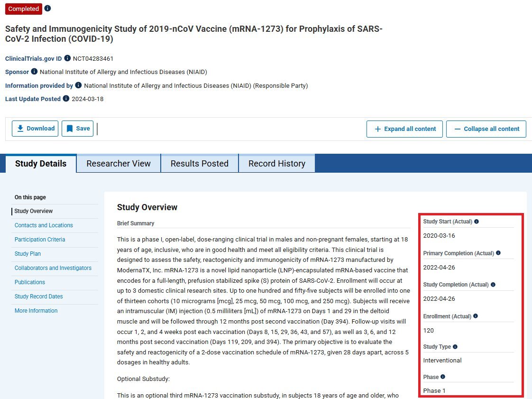
Task: Click info icon beside Last Update Posted
Action: pos(66,99)
